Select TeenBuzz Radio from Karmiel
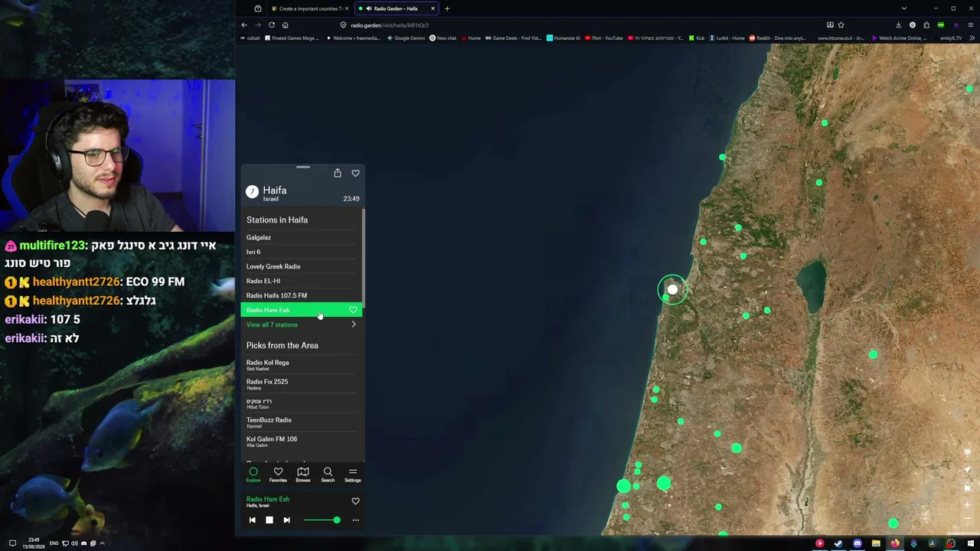The width and height of the screenshot is (980, 551). 301,422
